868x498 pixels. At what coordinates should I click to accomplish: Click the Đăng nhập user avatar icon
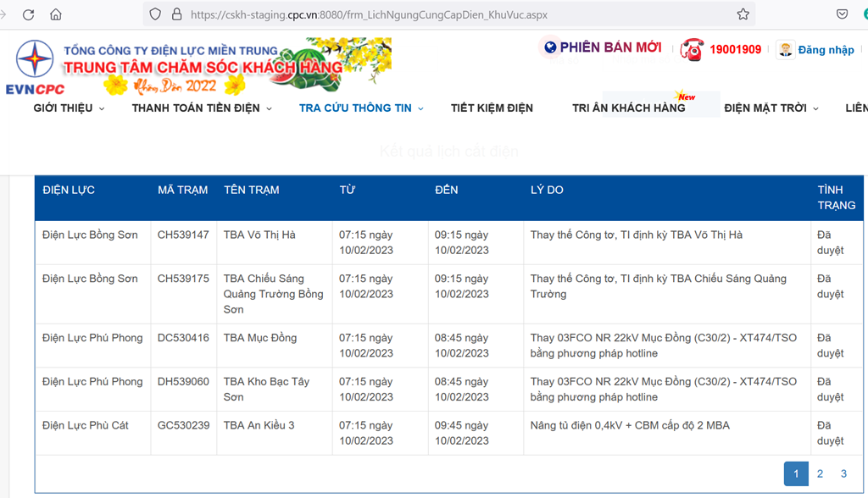pos(785,49)
